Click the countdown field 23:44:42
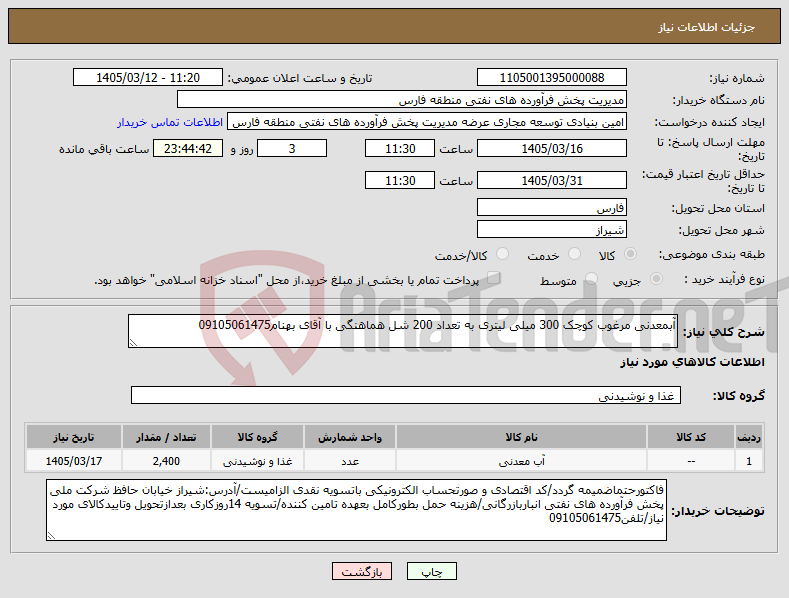789x598 pixels. point(188,148)
